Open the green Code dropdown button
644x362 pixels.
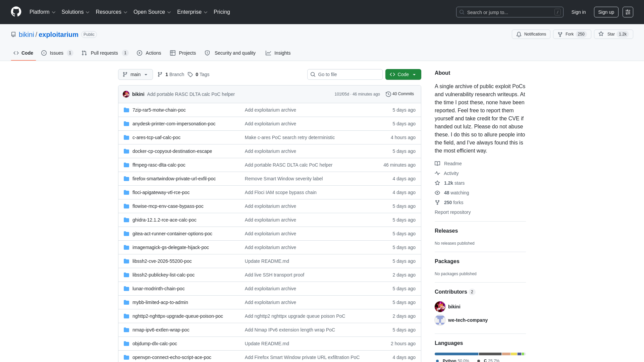(x=403, y=74)
